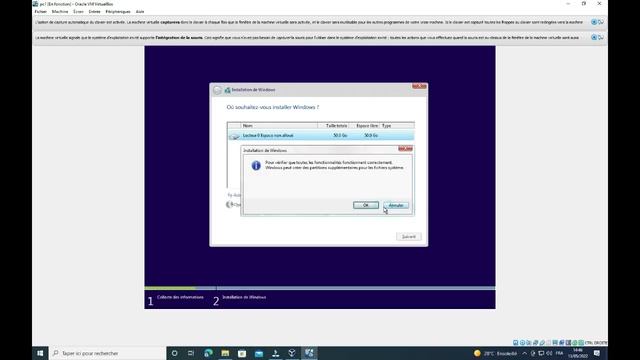
Task: Click the Taille totale column header
Action: [x=333, y=126]
